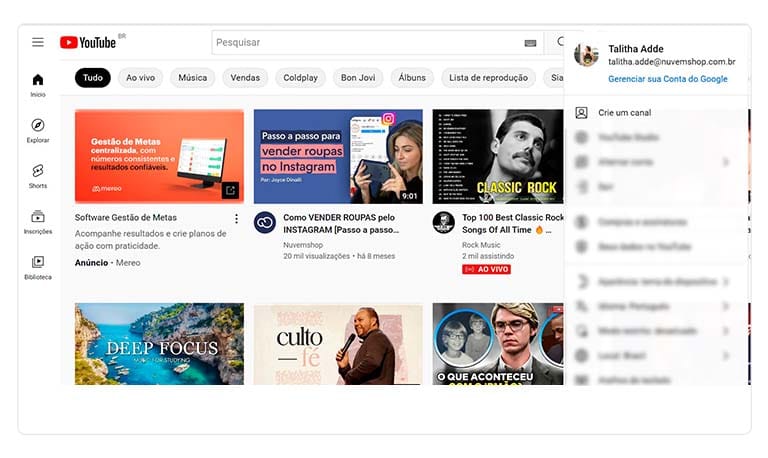The height and width of the screenshot is (458, 768).
Task: Open Inscrições in the sidebar
Action: point(38,222)
